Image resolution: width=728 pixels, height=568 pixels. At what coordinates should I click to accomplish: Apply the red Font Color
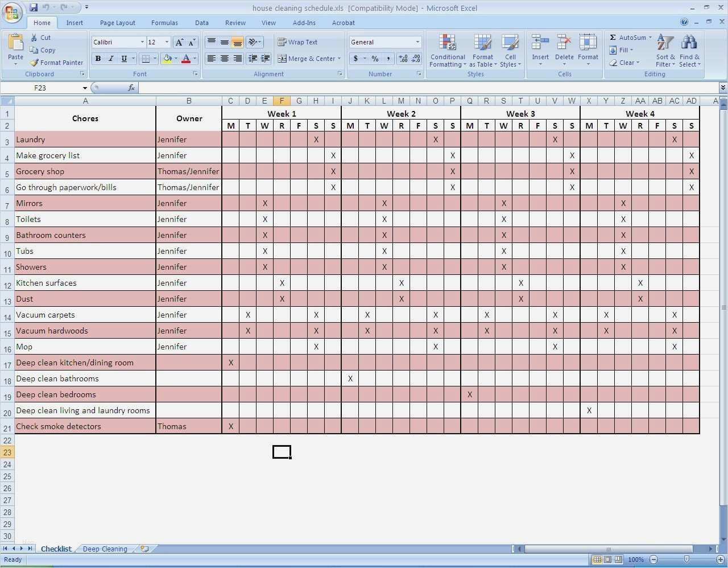tap(186, 59)
